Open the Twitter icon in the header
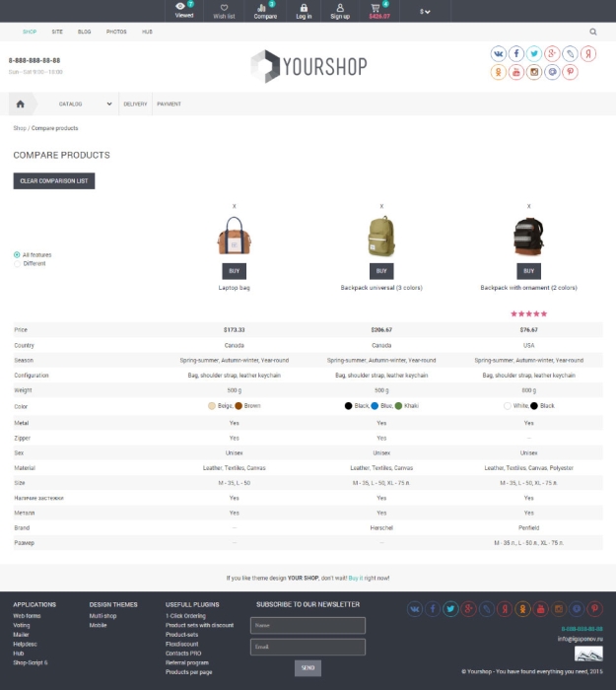 (534, 54)
